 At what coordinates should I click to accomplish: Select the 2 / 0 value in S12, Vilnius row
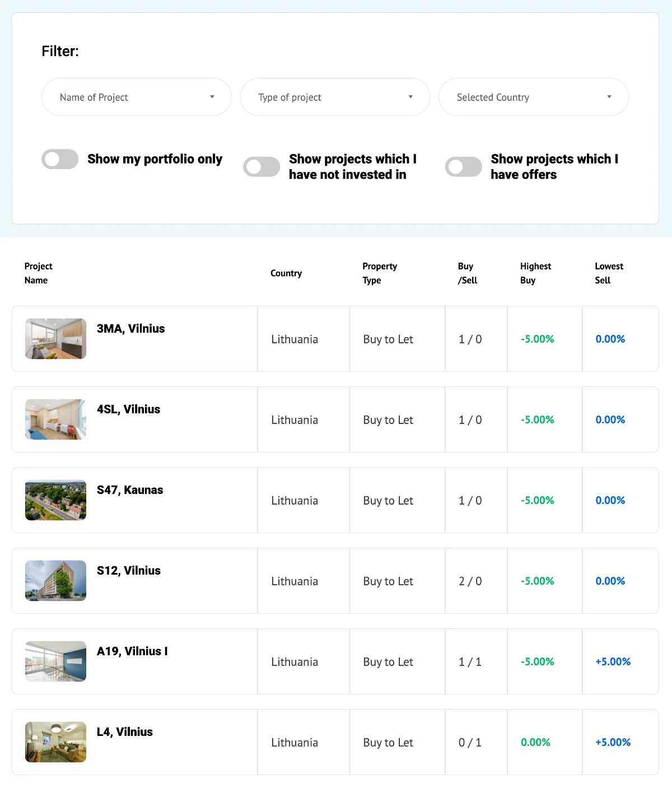[x=470, y=581]
